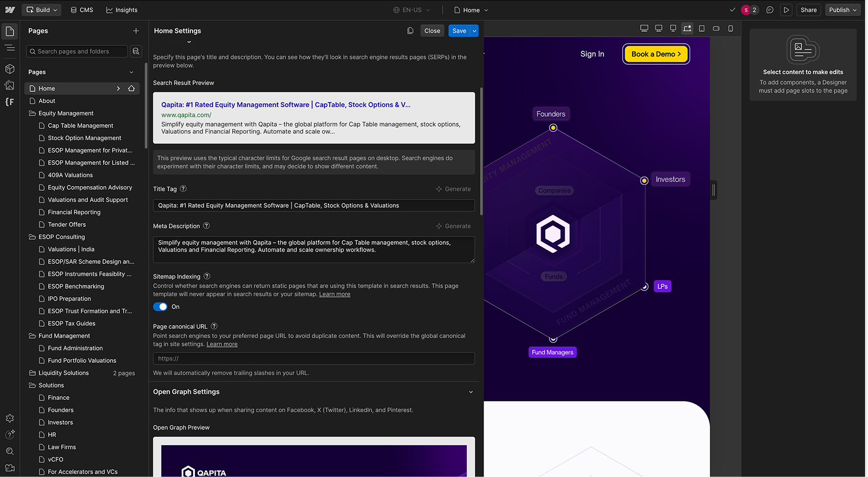Viewport: 868px width, 477px height.
Task: Click the Webflow logo icon
Action: 9,10
